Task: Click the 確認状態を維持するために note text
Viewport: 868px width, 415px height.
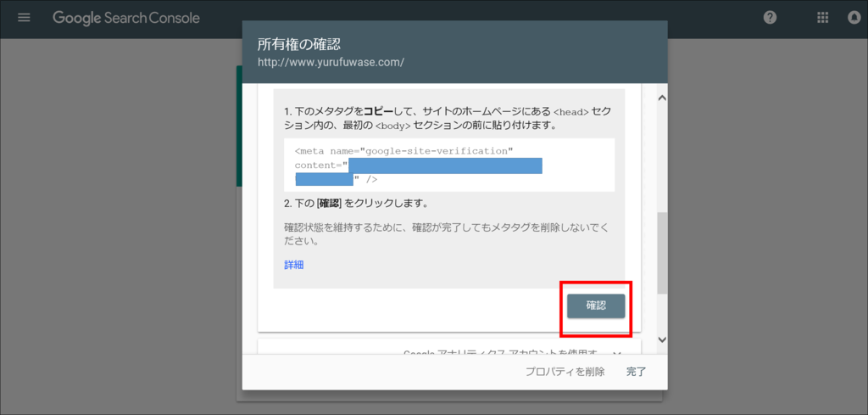Action: coord(446,235)
